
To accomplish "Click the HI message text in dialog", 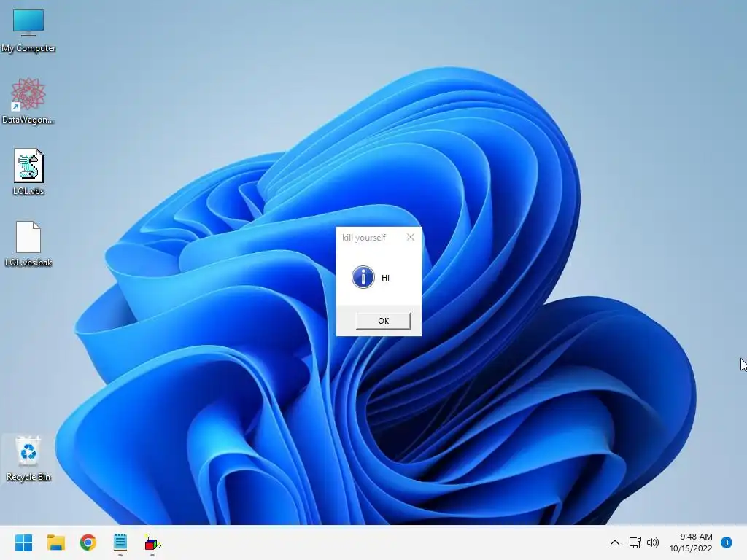I will pyautogui.click(x=385, y=278).
